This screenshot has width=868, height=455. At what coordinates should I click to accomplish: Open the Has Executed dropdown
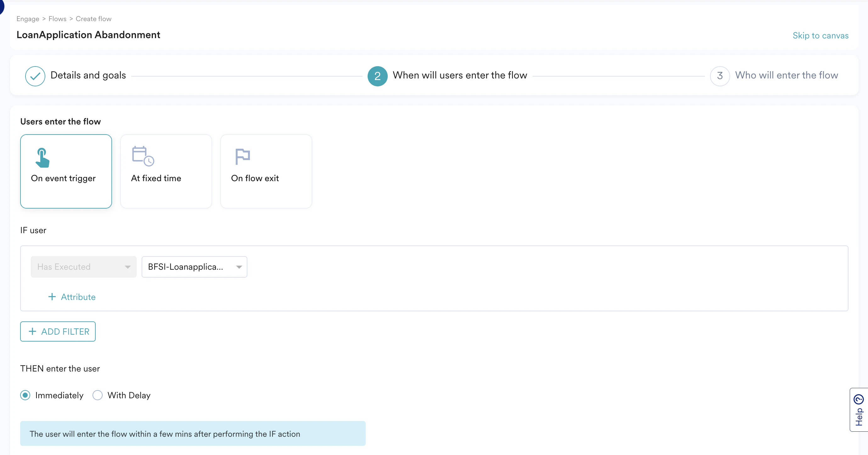(x=84, y=267)
